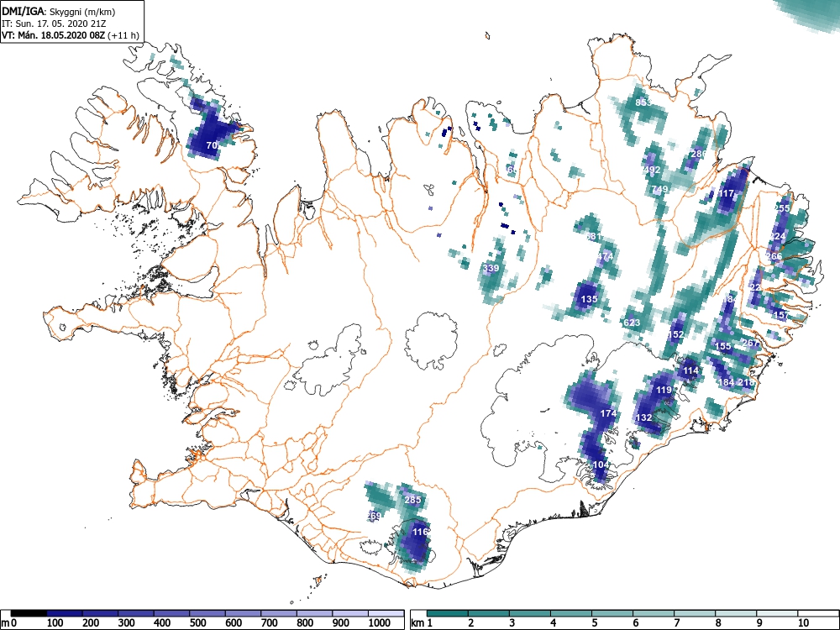
Task: Click the '5' tick on the km legend
Action: click(x=595, y=623)
